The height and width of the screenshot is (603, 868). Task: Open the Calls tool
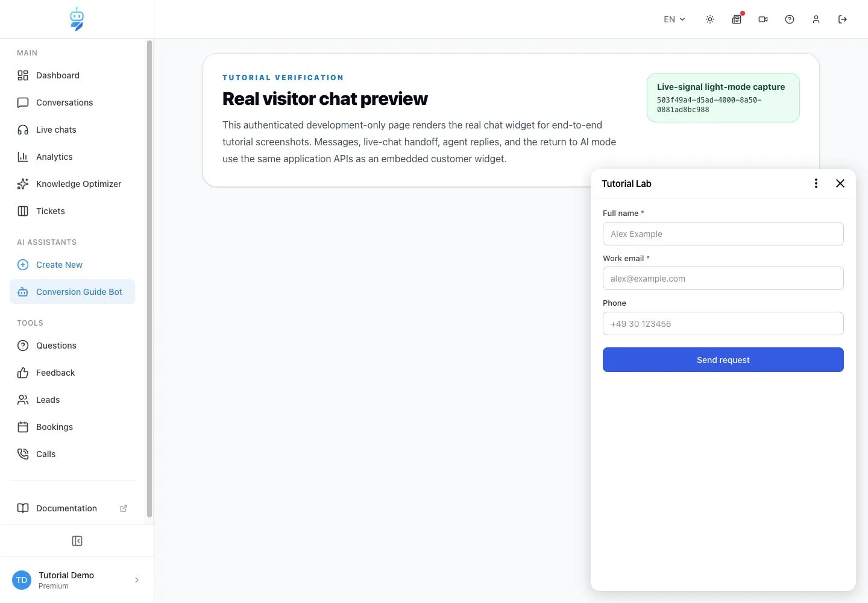72,454
